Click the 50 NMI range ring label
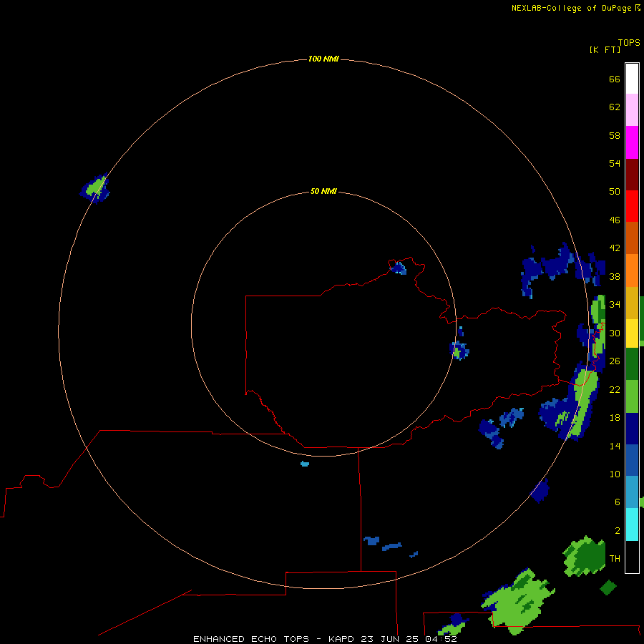 tap(323, 191)
